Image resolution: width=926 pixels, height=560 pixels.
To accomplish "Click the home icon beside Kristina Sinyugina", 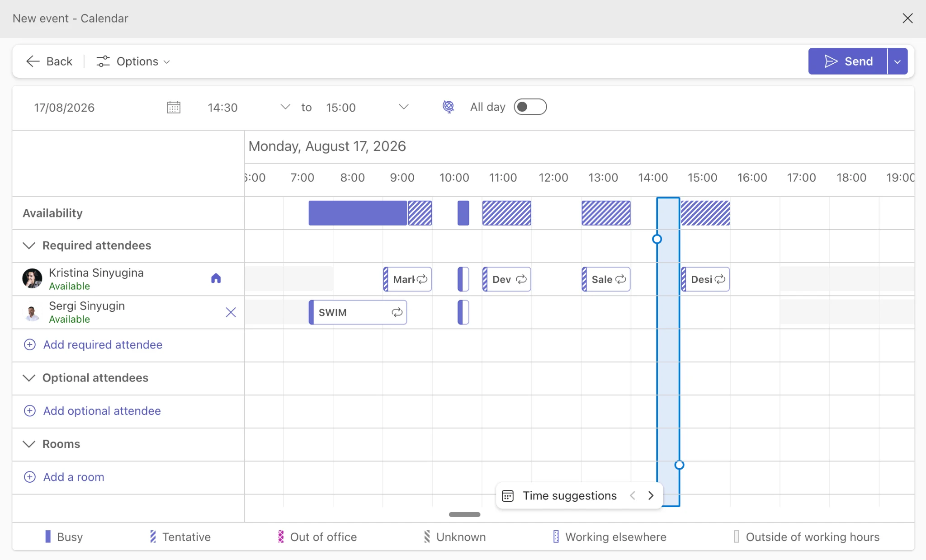I will [216, 278].
